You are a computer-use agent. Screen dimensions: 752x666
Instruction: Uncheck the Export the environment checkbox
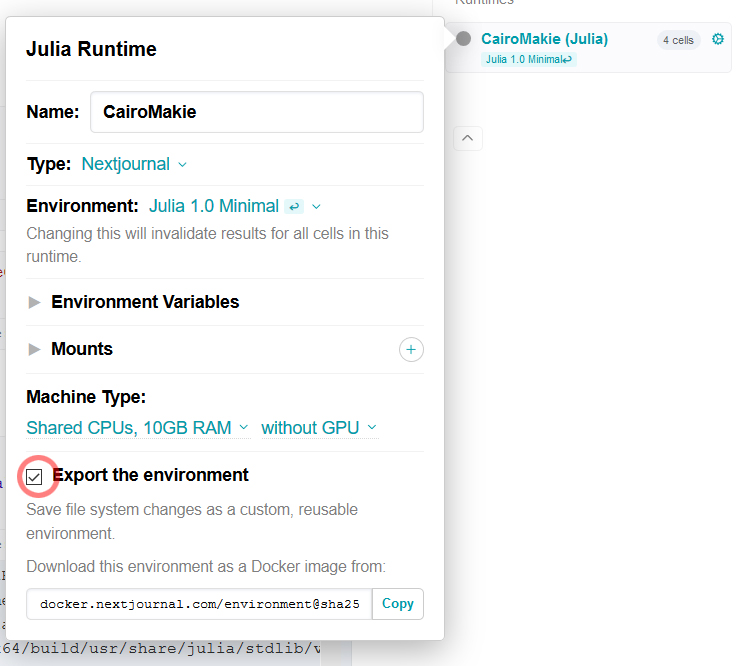coord(35,476)
